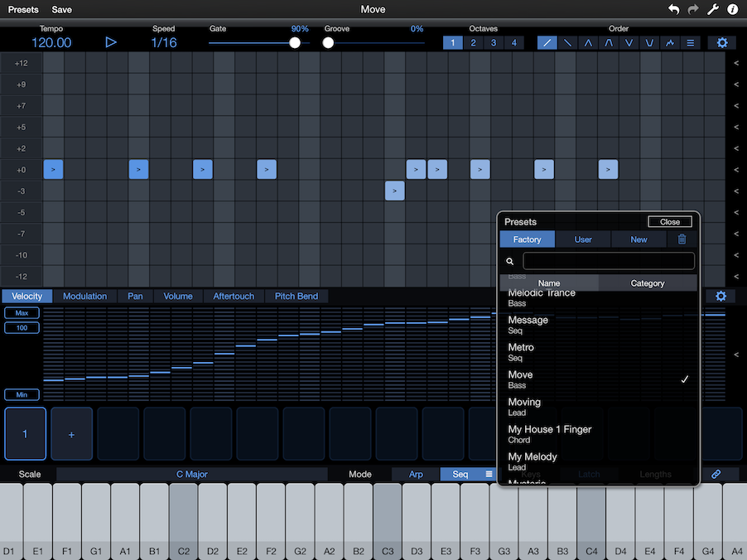The width and height of the screenshot is (747, 560).
Task: Switch mode to Arp
Action: [x=416, y=475]
